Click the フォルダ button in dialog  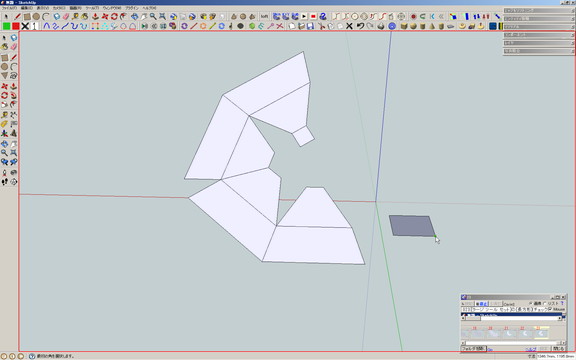click(x=474, y=349)
